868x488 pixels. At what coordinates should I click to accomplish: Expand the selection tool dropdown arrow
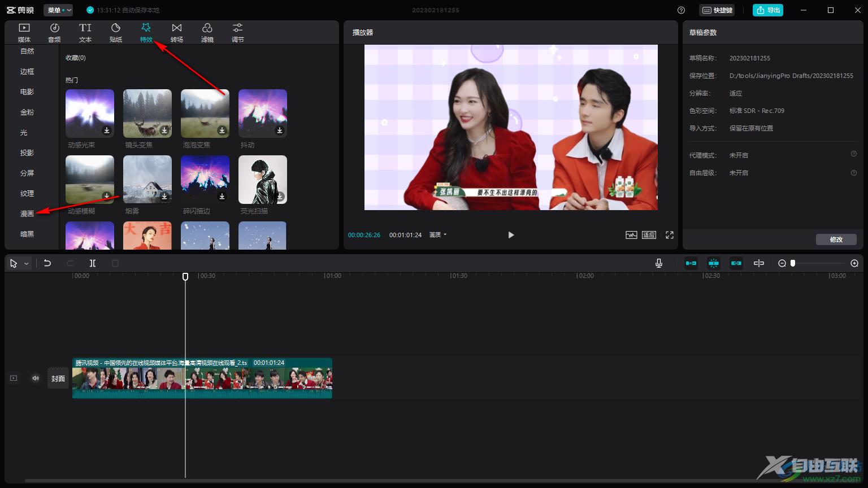[26, 264]
